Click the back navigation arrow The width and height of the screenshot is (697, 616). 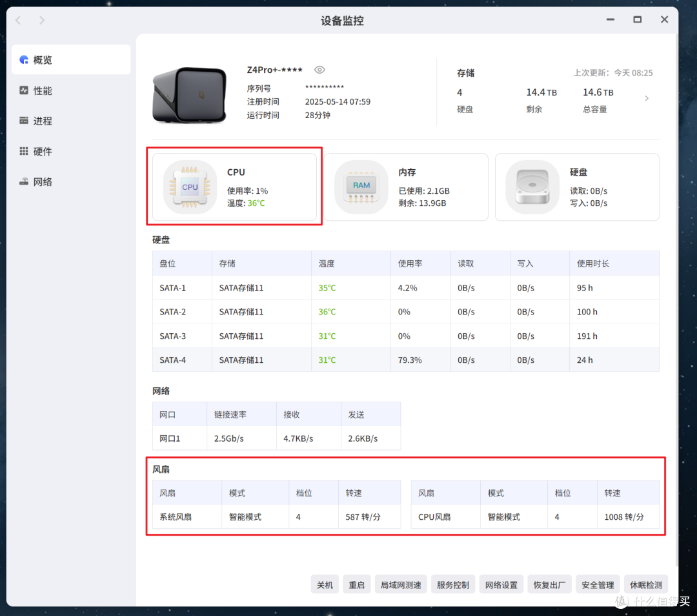[18, 20]
